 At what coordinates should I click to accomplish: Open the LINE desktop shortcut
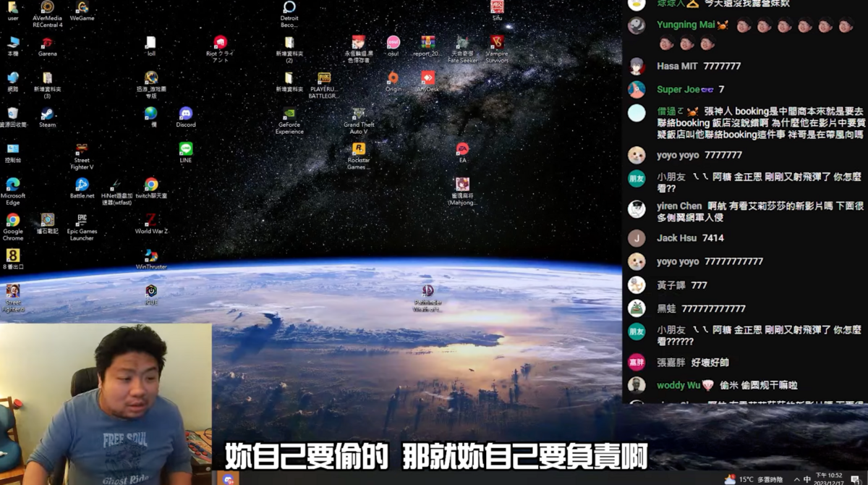pos(186,153)
